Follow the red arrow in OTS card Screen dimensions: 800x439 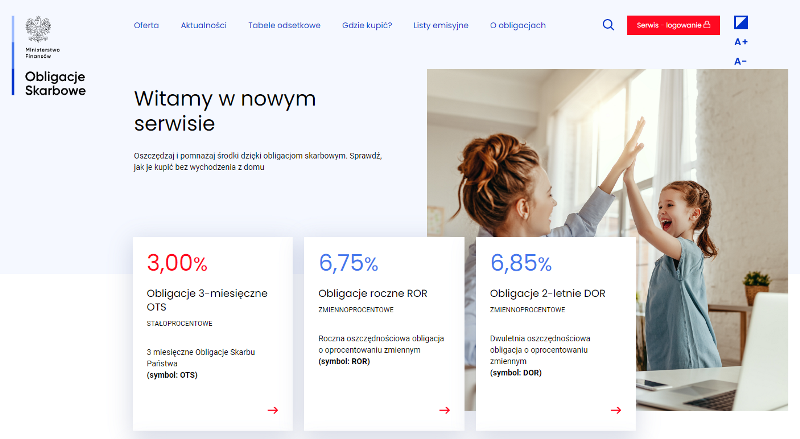272,410
